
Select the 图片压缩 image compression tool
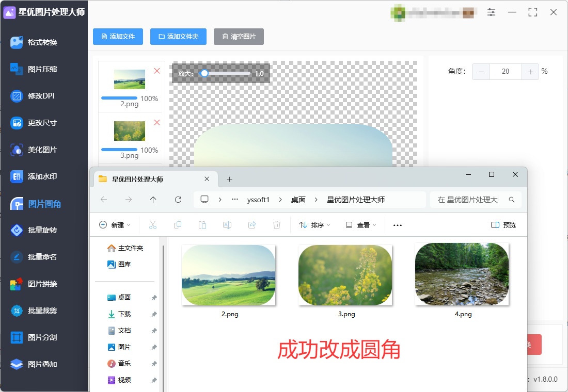[34, 69]
